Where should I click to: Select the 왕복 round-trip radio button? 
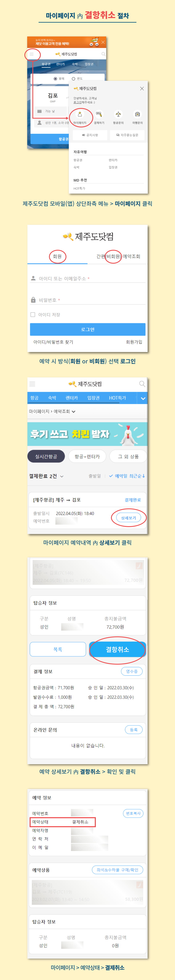point(56,79)
